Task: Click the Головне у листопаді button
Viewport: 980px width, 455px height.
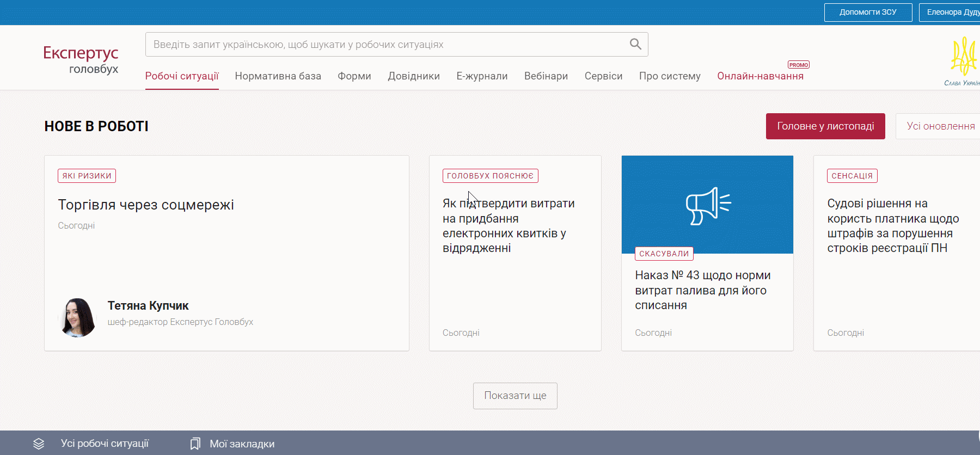Action: 825,126
